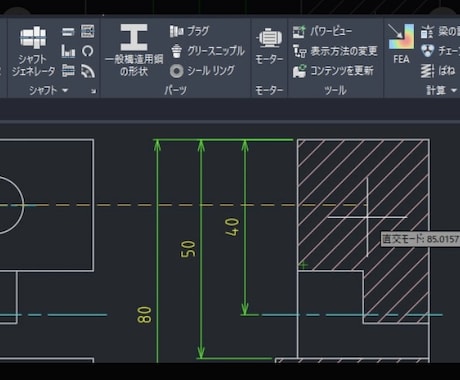Click the framed section-view icon in シャフト panel

point(87,31)
